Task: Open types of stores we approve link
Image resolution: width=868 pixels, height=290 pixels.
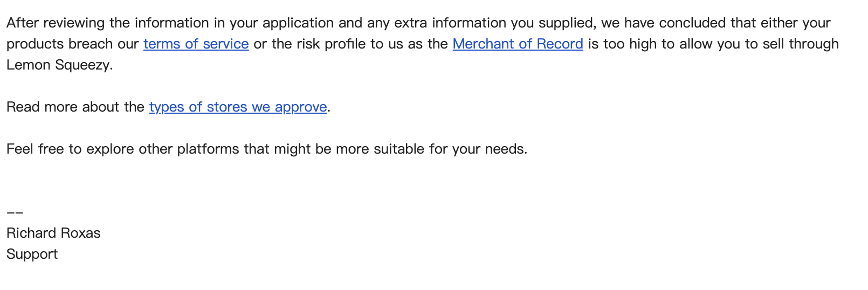Action: [238, 107]
